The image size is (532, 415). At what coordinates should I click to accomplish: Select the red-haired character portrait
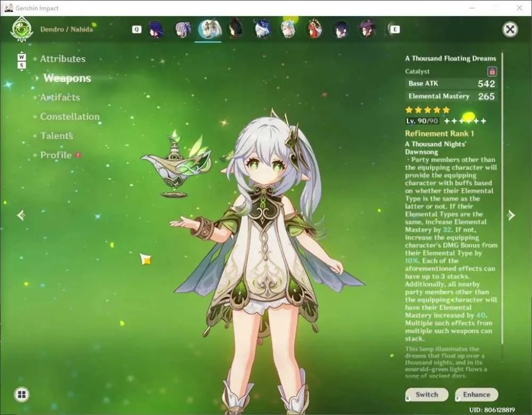314,29
